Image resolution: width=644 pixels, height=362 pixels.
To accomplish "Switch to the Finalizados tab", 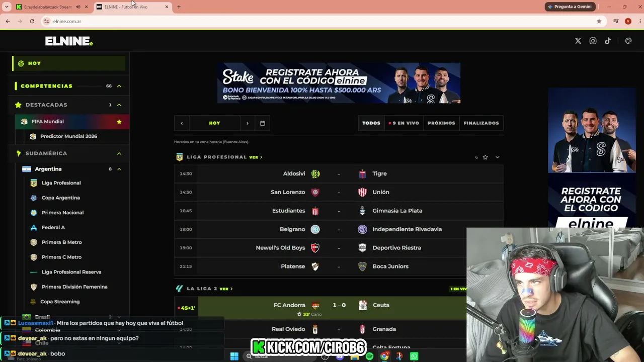I will tap(481, 123).
